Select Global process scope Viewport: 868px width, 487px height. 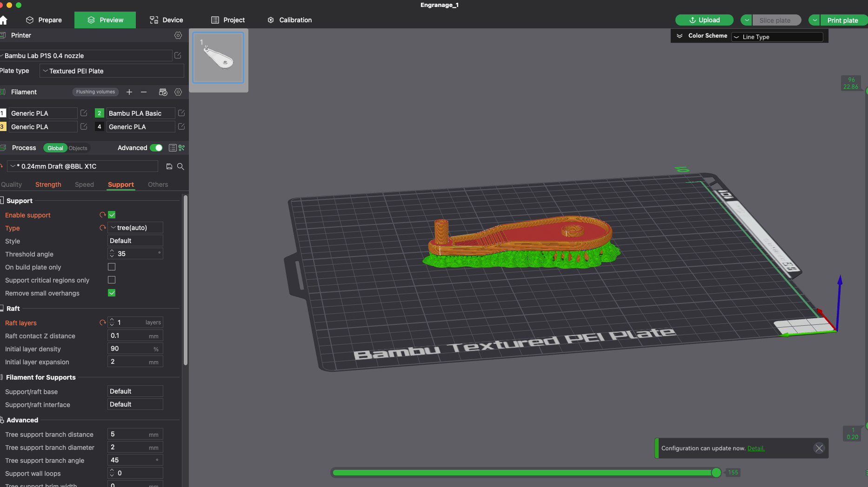tap(55, 148)
